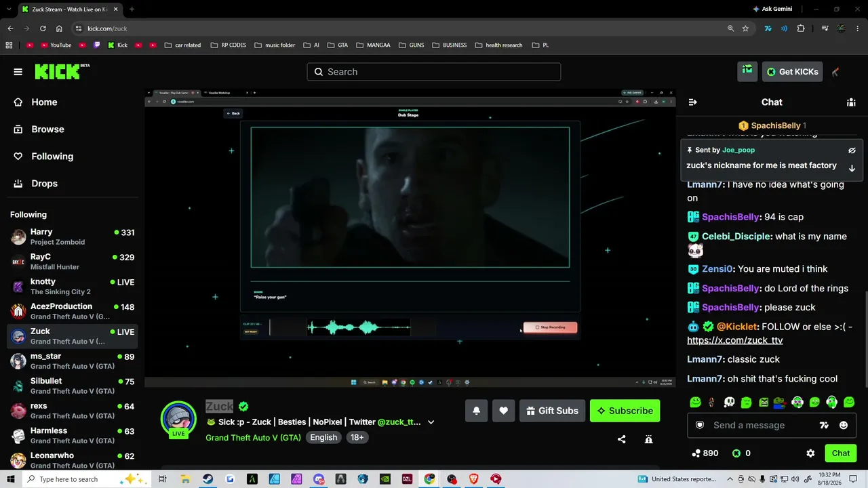Image resolution: width=868 pixels, height=488 pixels.
Task: Open chat settings gear
Action: coord(810,453)
